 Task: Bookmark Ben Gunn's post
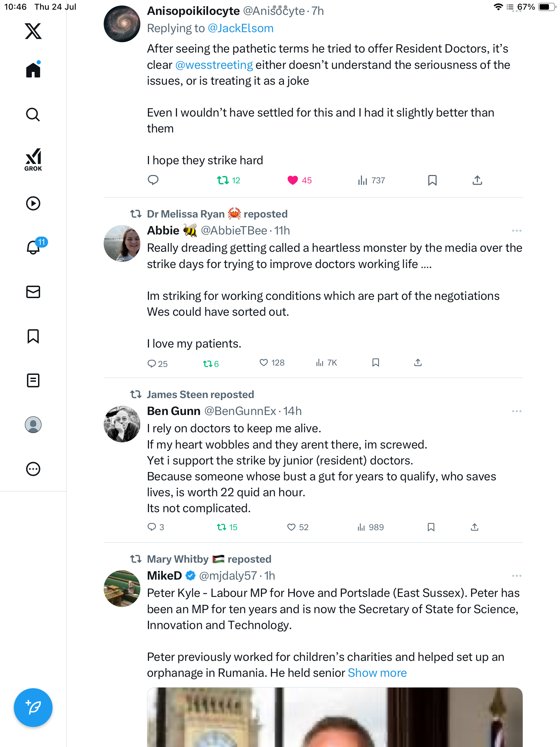coord(431,527)
